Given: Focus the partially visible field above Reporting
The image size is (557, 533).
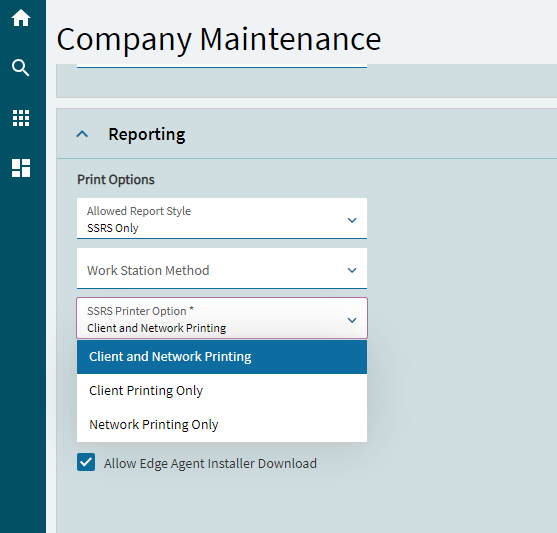Looking at the screenshot, I should point(222,65).
